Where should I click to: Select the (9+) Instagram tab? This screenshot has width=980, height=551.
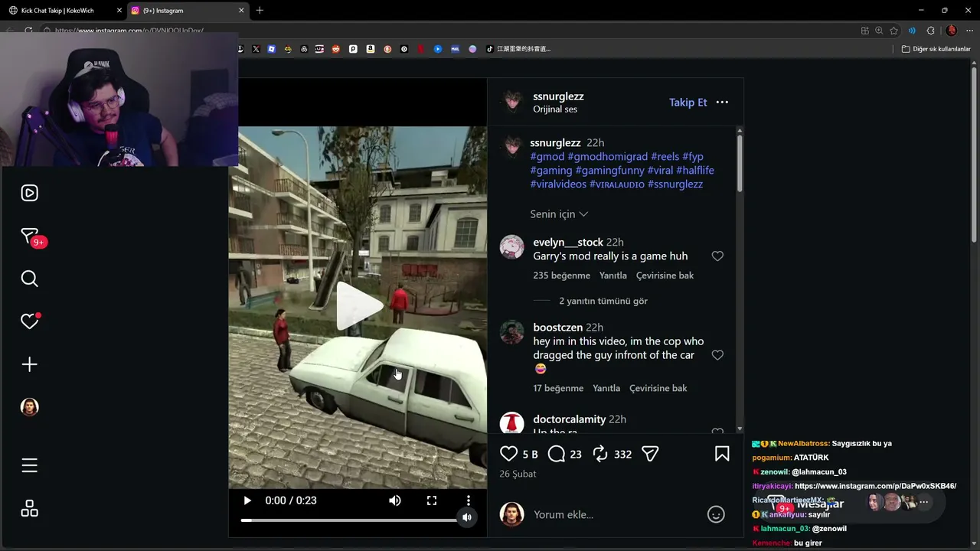(187, 11)
